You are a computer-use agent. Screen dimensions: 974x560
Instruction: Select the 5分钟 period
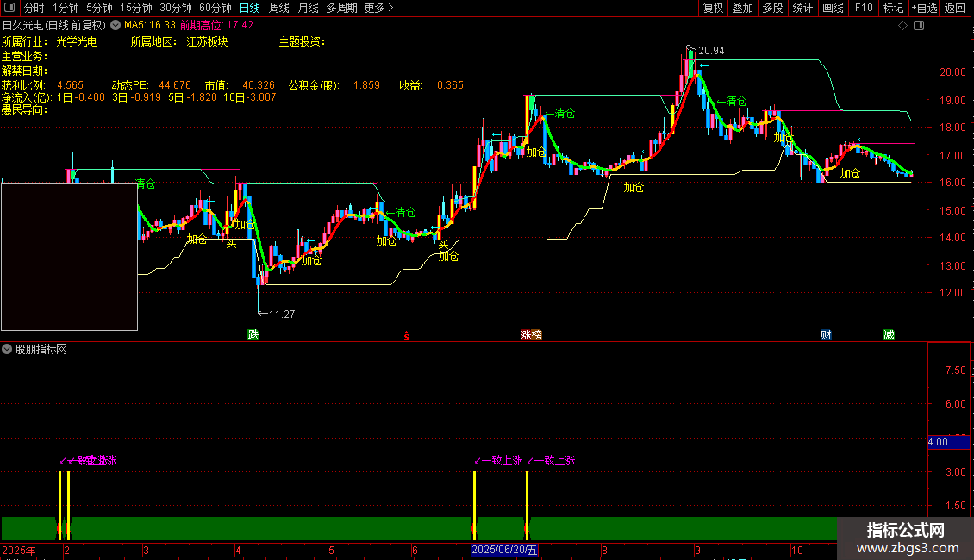pyautogui.click(x=99, y=8)
